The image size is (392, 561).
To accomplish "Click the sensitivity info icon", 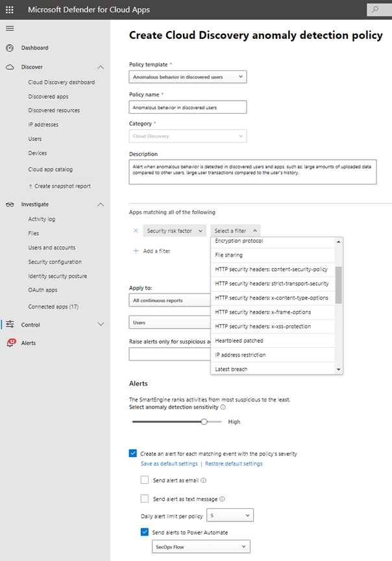I will pos(223,407).
